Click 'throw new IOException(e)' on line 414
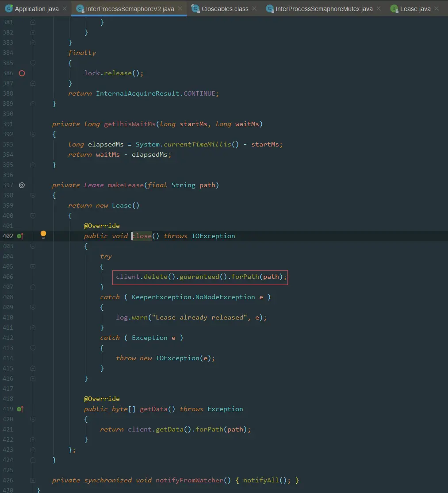Viewport: 448px width, 493px height. pos(165,358)
